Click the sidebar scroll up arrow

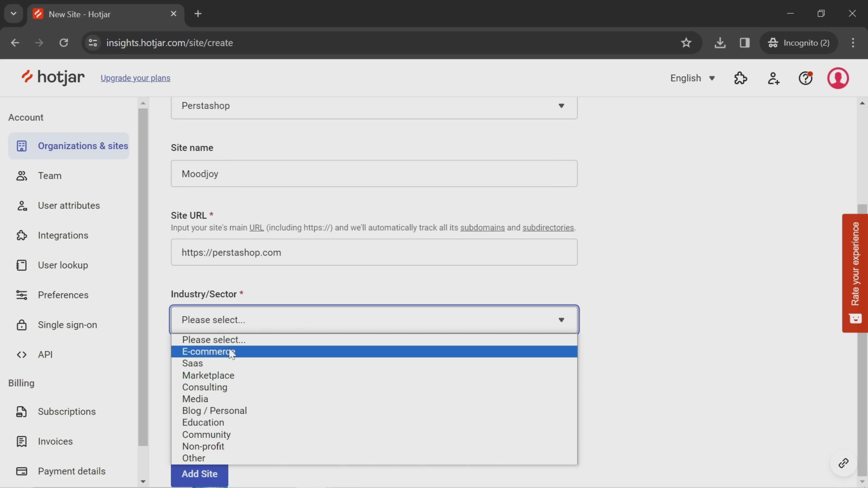click(143, 103)
